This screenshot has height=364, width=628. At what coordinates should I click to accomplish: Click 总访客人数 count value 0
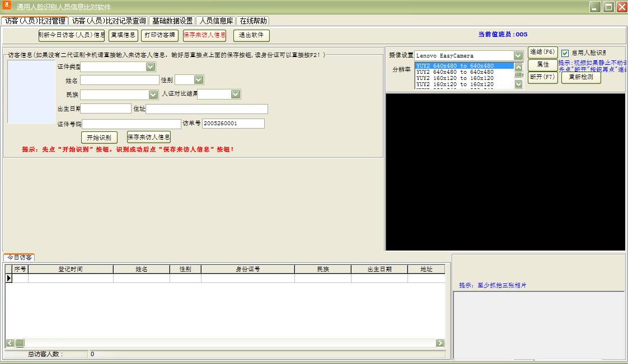point(92,354)
